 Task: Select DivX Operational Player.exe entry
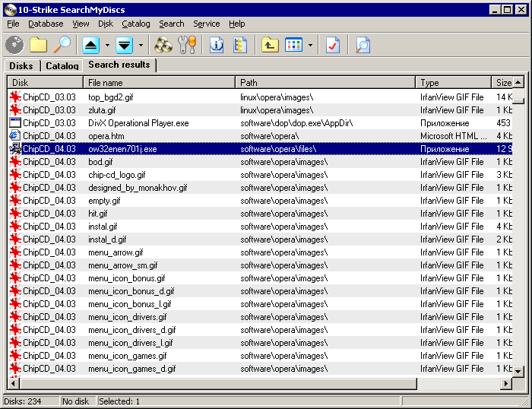coord(260,123)
